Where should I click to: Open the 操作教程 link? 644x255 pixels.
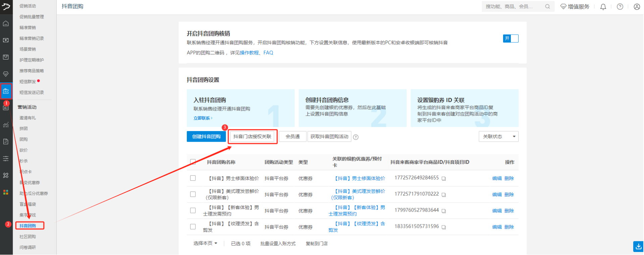click(249, 53)
